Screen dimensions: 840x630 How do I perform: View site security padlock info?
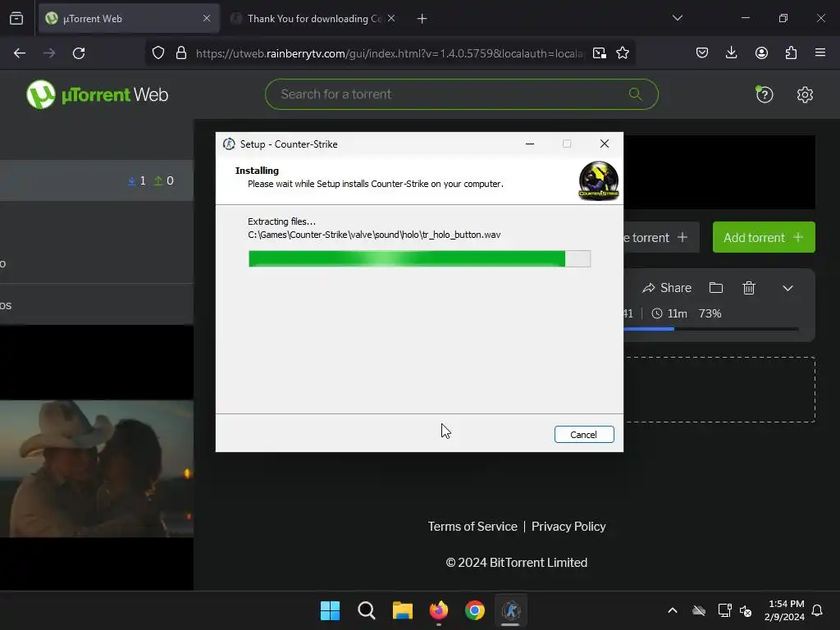[181, 53]
